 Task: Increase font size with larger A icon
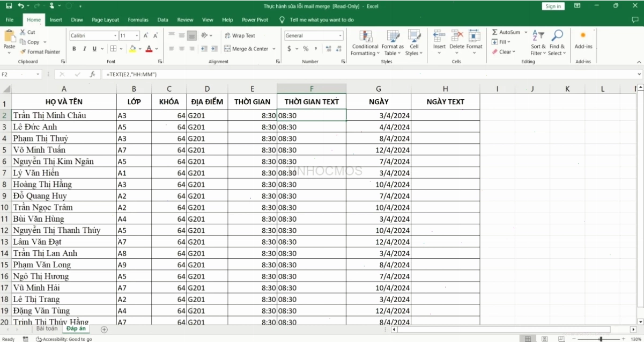pos(146,35)
